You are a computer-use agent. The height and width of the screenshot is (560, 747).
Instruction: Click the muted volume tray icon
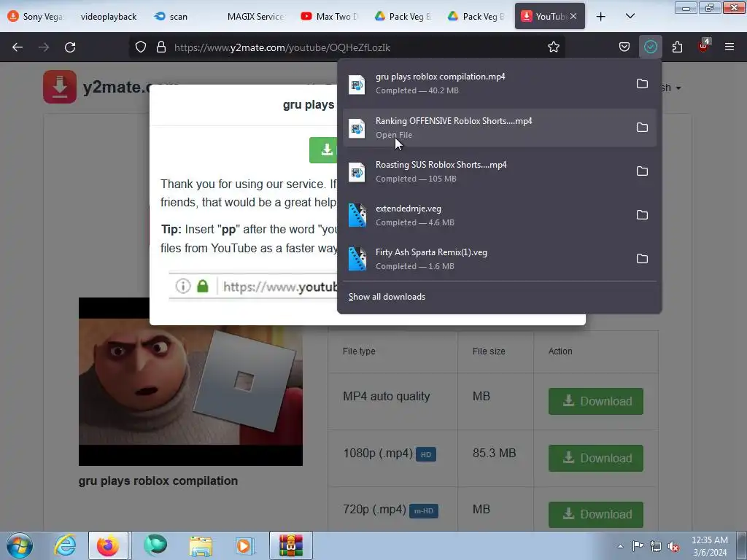(673, 546)
